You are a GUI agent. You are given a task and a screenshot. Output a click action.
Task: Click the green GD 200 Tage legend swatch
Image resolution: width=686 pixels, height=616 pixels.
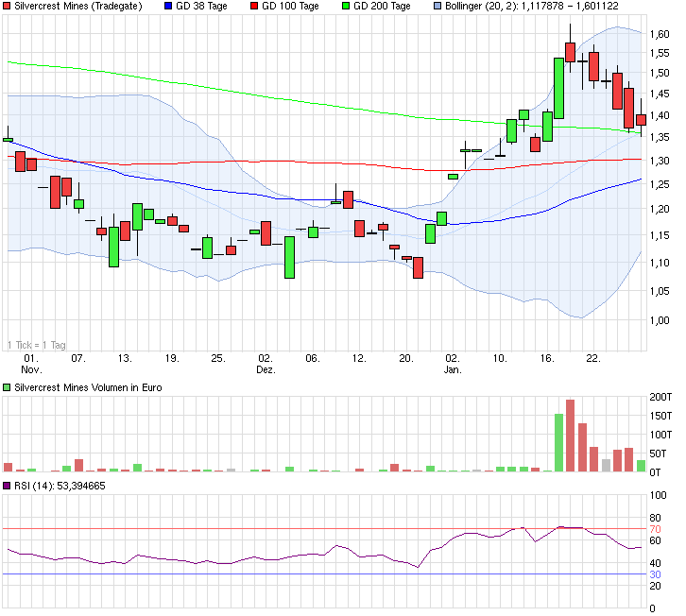[344, 6]
